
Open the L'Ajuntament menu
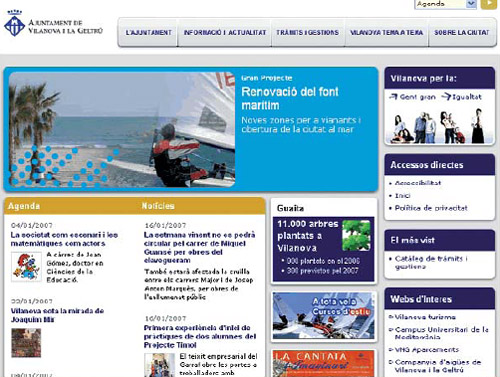pyautogui.click(x=148, y=33)
